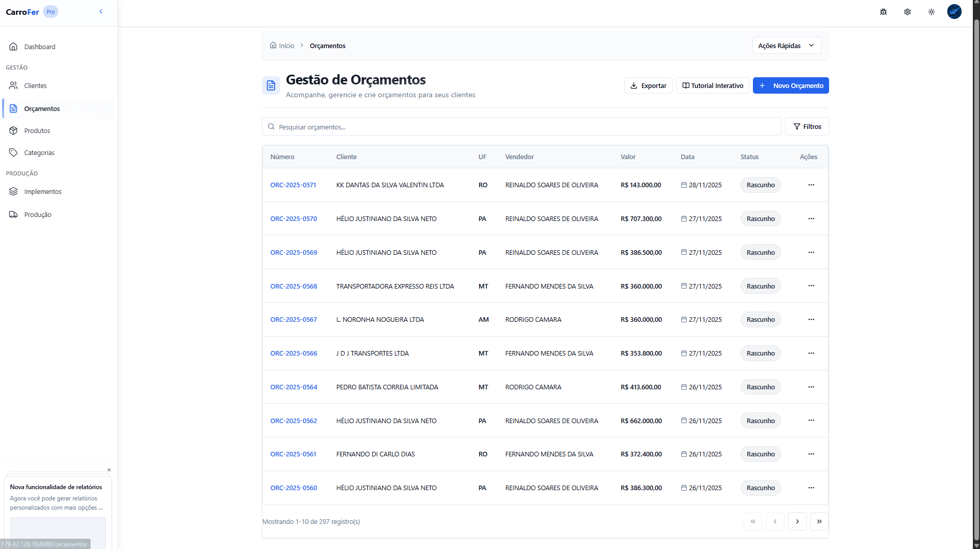Create a Novo Orçamento
Viewport: 980px width, 549px height.
click(x=790, y=85)
